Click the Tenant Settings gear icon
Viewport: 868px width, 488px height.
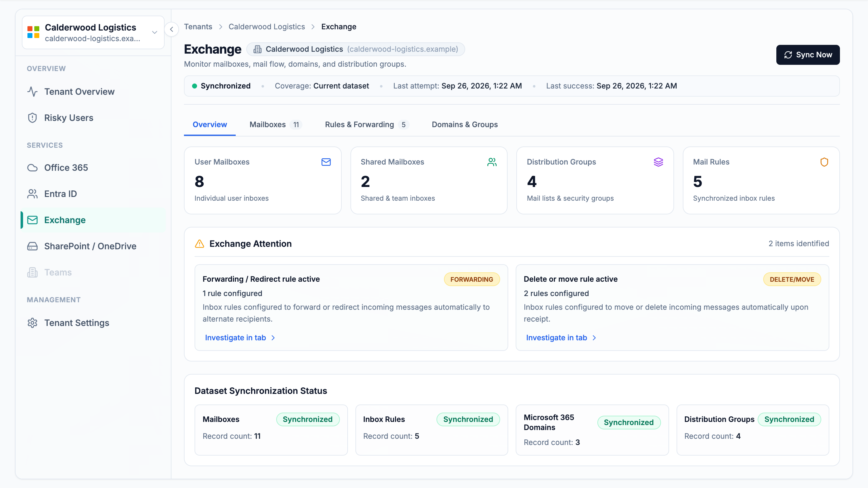[x=32, y=323]
